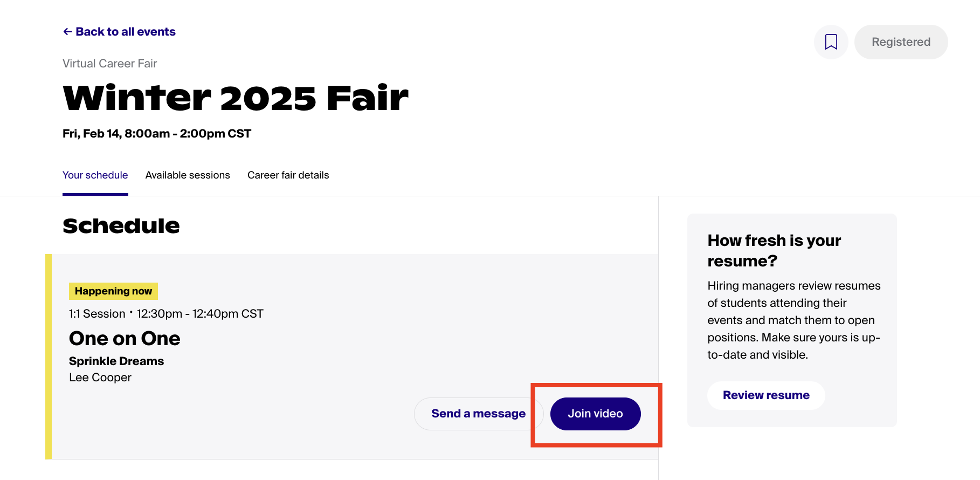Go back to all events
Screen dimensions: 980x480
click(119, 32)
